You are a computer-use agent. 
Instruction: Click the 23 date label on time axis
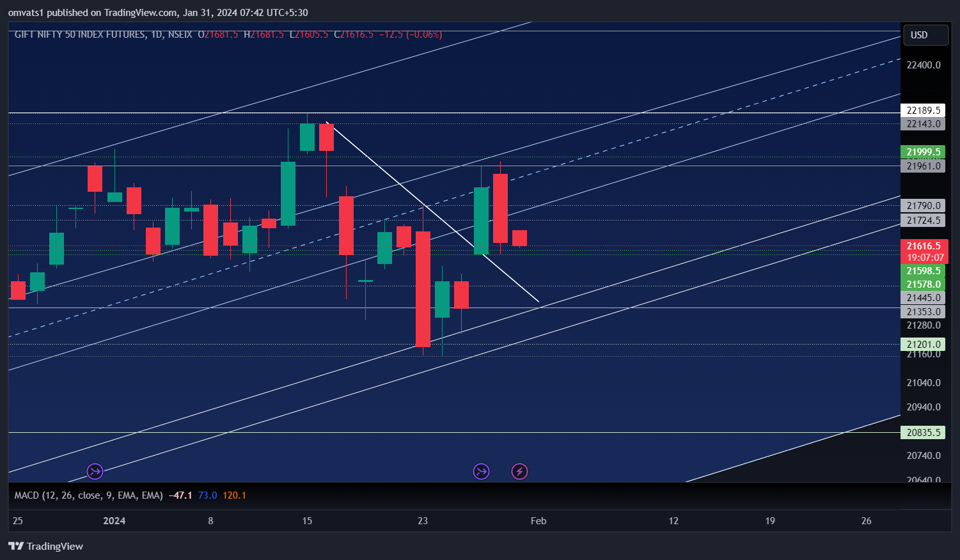pos(423,521)
